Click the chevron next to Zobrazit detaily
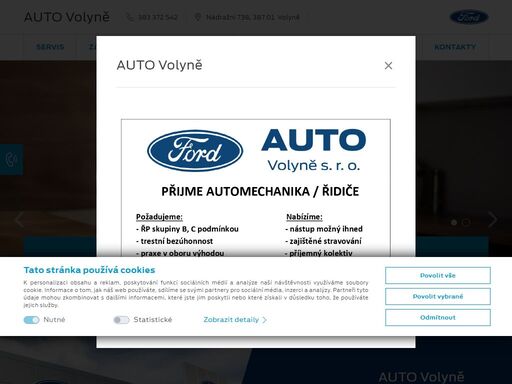 (264, 320)
